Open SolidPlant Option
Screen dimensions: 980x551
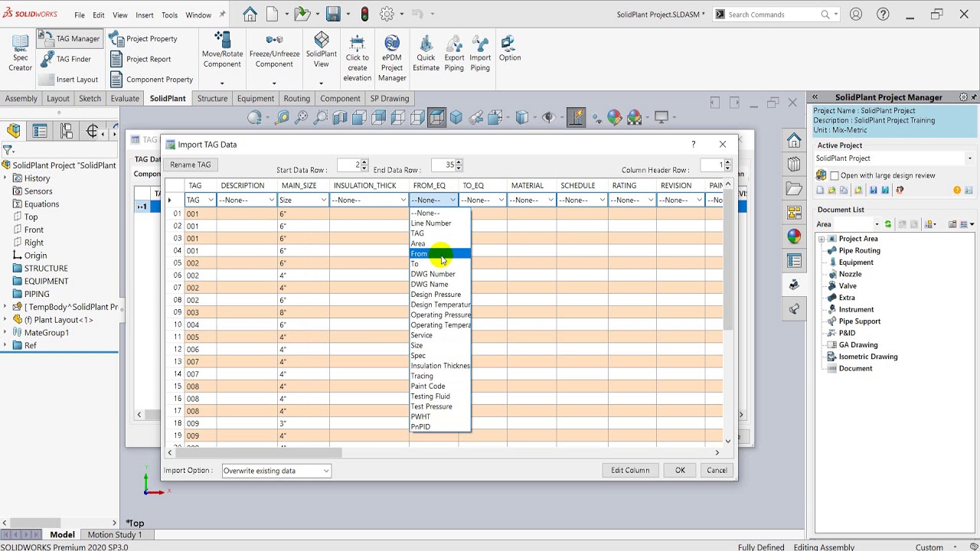tap(510, 49)
